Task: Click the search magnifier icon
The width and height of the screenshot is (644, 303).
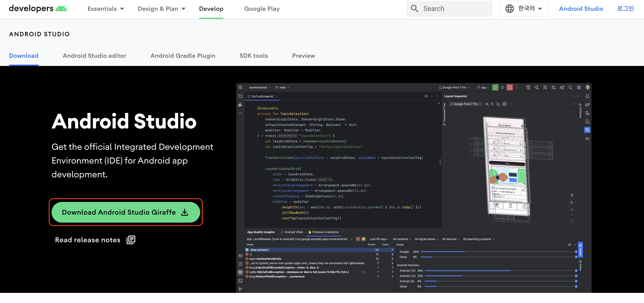Action: 414,8
